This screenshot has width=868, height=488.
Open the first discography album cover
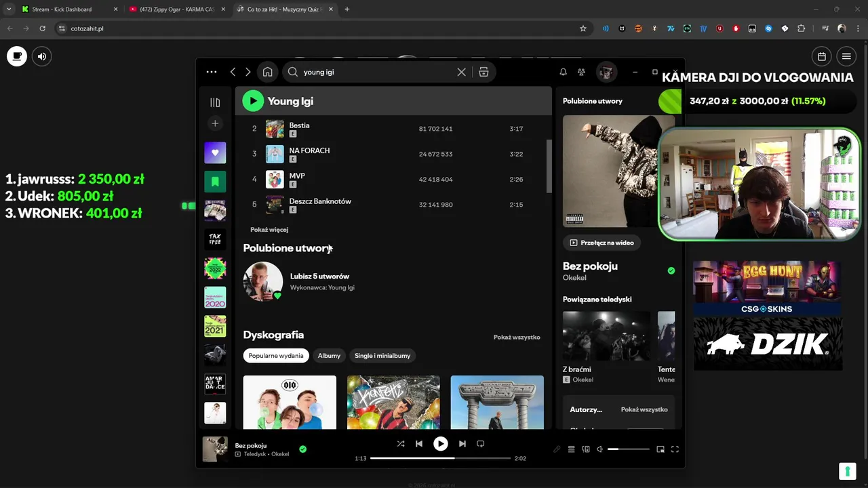(x=290, y=403)
